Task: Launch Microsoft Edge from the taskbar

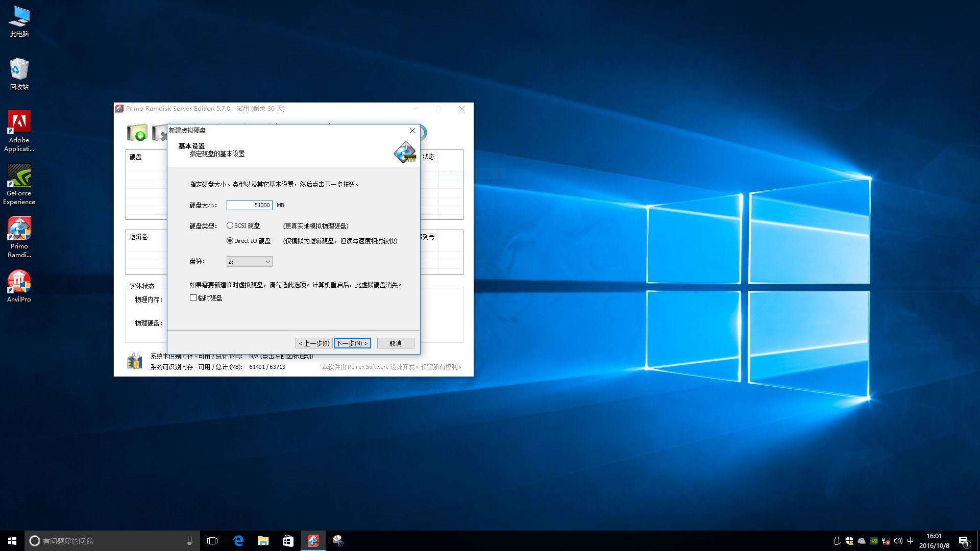Action: point(238,541)
